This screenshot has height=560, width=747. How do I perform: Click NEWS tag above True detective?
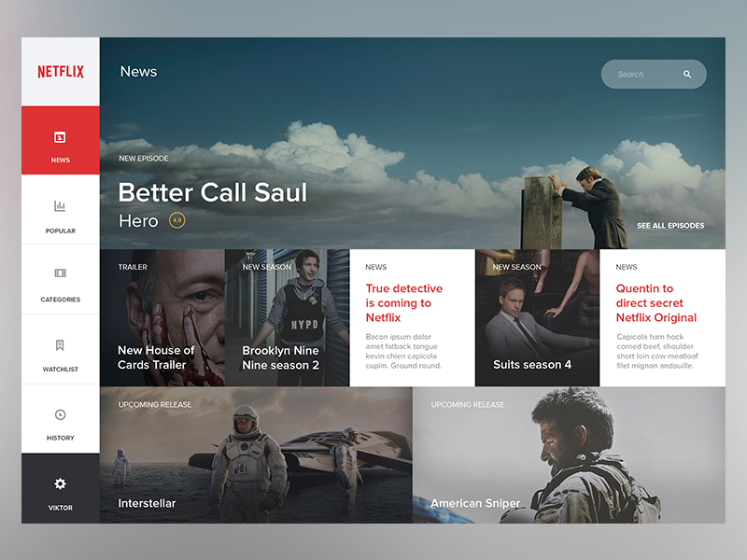[x=376, y=267]
